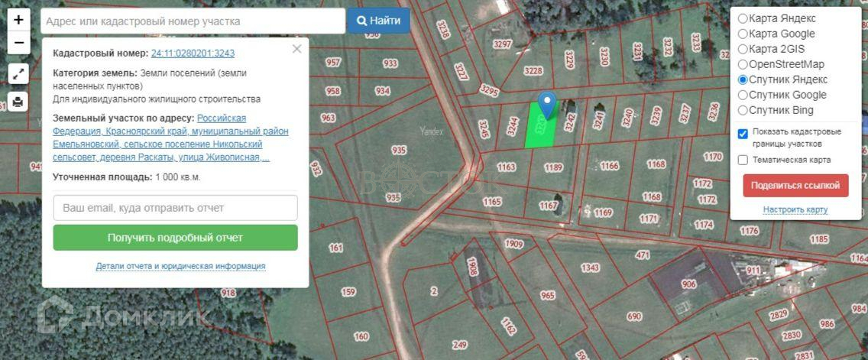Select Карта Яндекс radio option
This screenshot has height=360, width=868.
[x=743, y=18]
